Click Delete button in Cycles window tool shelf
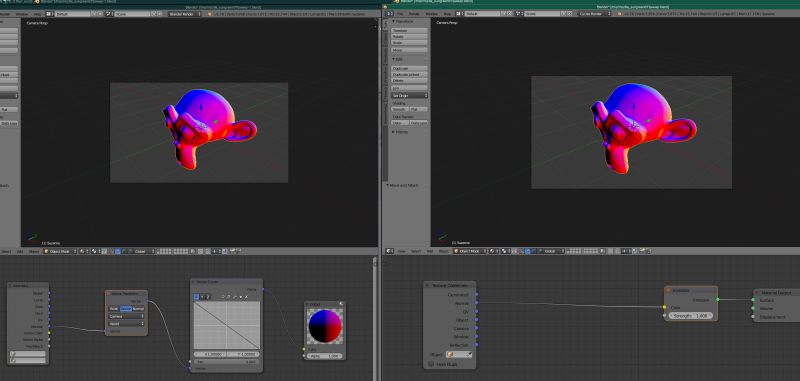The width and height of the screenshot is (800, 381). coord(409,81)
